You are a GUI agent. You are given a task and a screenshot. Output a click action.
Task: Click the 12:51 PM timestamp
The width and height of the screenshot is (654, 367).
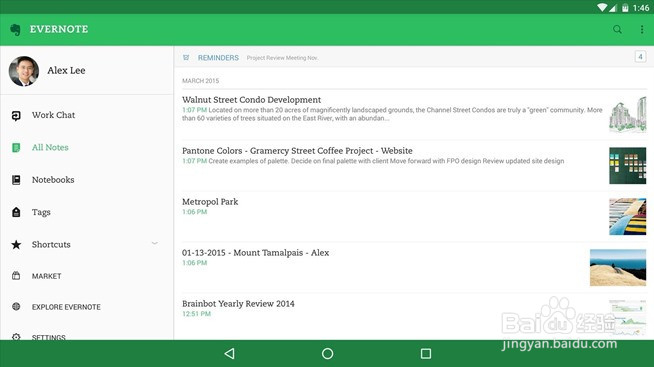196,314
